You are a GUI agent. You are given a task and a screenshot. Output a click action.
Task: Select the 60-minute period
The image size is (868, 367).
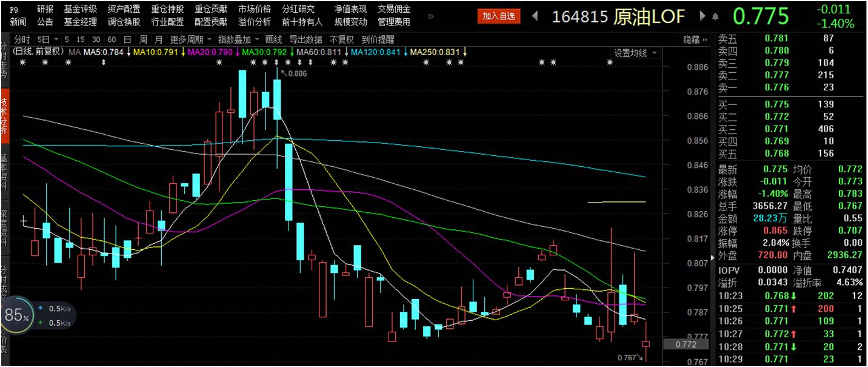point(112,39)
